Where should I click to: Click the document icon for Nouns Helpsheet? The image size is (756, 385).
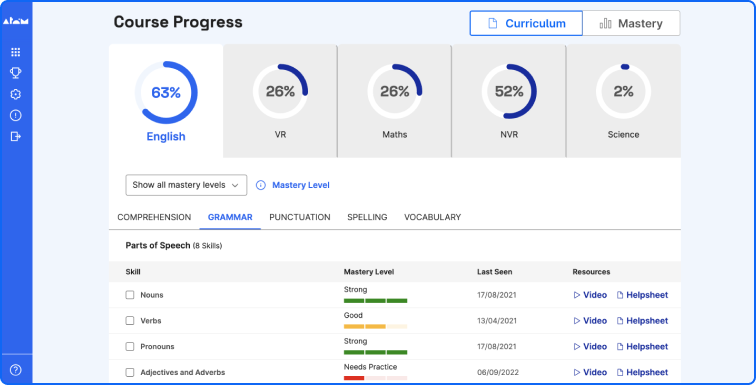(620, 295)
